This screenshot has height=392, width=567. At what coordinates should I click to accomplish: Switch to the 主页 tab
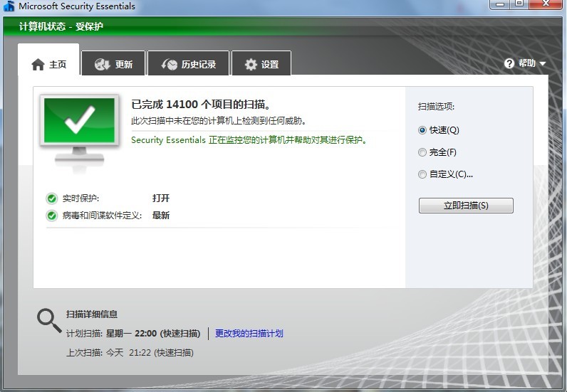48,60
